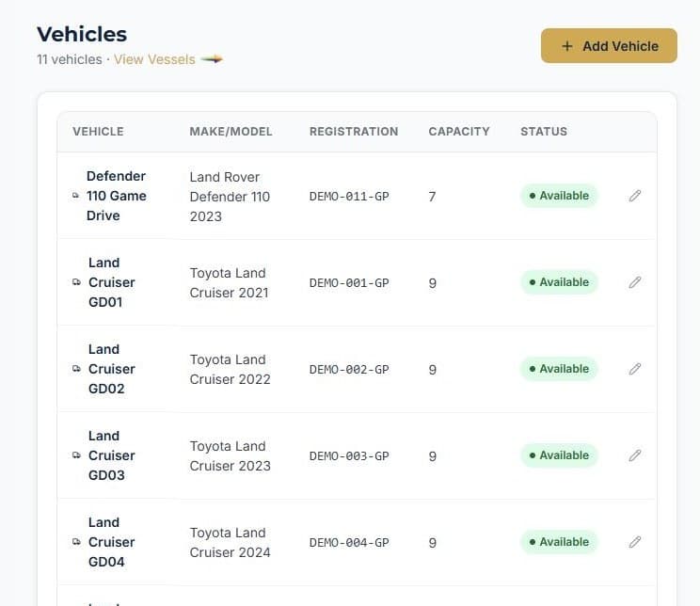Viewport: 700px width, 606px height.
Task: Click Toyota Land Cruiser 2021 cell
Action: click(x=229, y=282)
